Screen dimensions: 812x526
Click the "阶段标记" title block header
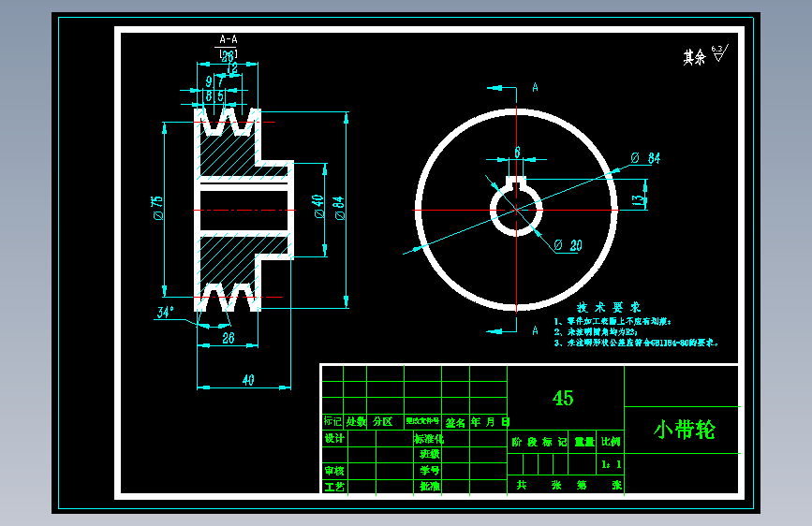pyautogui.click(x=539, y=442)
